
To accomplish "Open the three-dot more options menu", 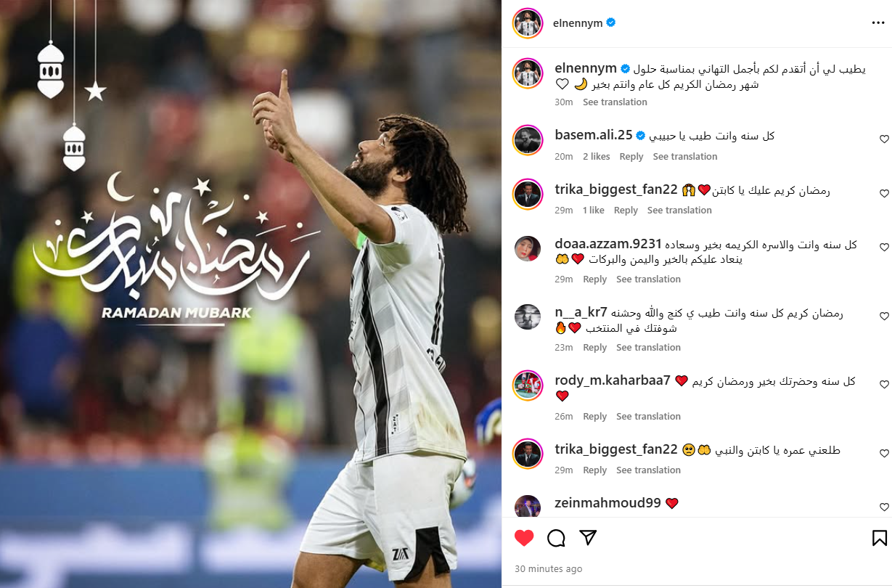I will (x=878, y=23).
